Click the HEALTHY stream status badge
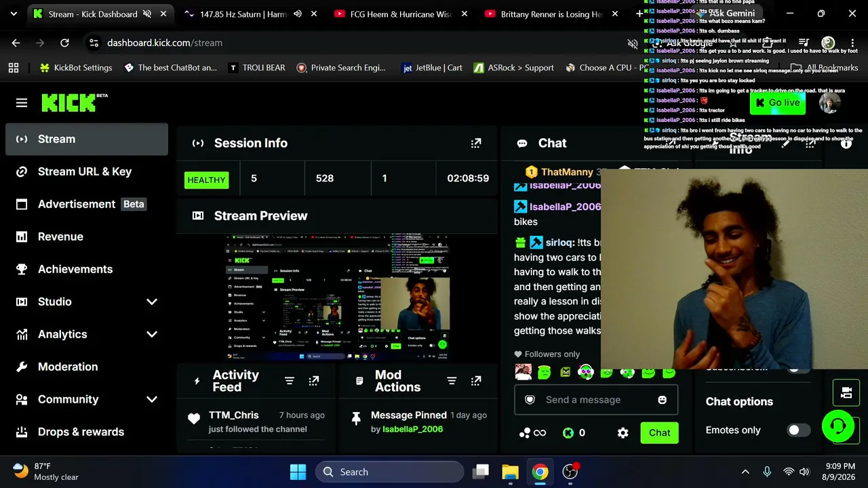Viewport: 868px width, 488px height. pyautogui.click(x=207, y=180)
